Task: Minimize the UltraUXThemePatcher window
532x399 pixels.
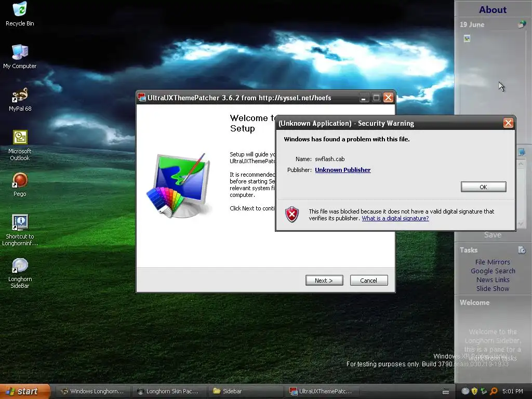Action: click(363, 98)
